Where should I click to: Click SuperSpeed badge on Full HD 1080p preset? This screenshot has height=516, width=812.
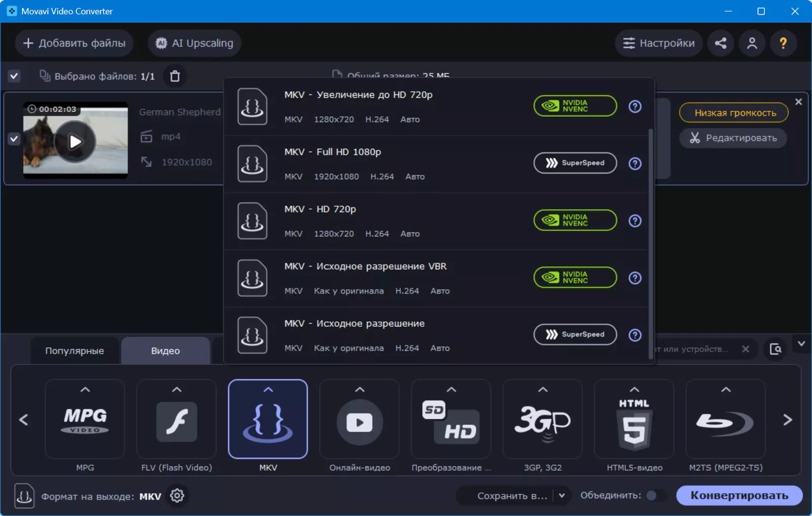pos(575,163)
